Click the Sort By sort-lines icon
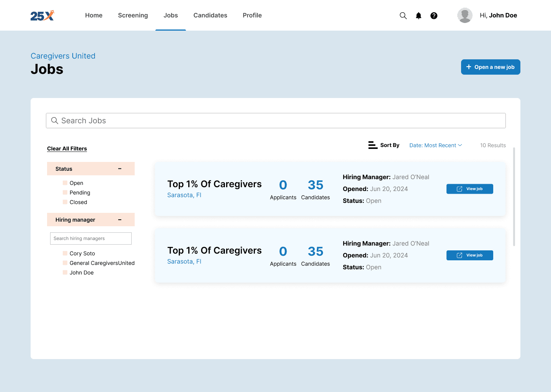 (373, 145)
